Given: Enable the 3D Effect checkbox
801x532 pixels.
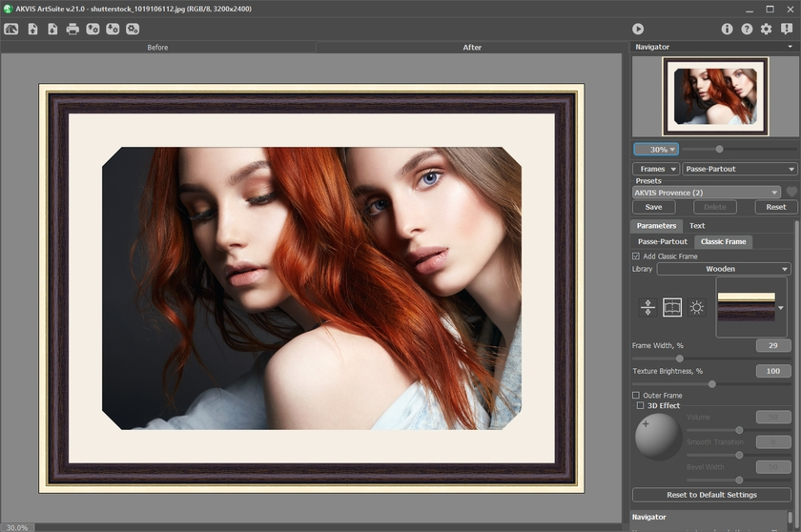Looking at the screenshot, I should coord(641,405).
